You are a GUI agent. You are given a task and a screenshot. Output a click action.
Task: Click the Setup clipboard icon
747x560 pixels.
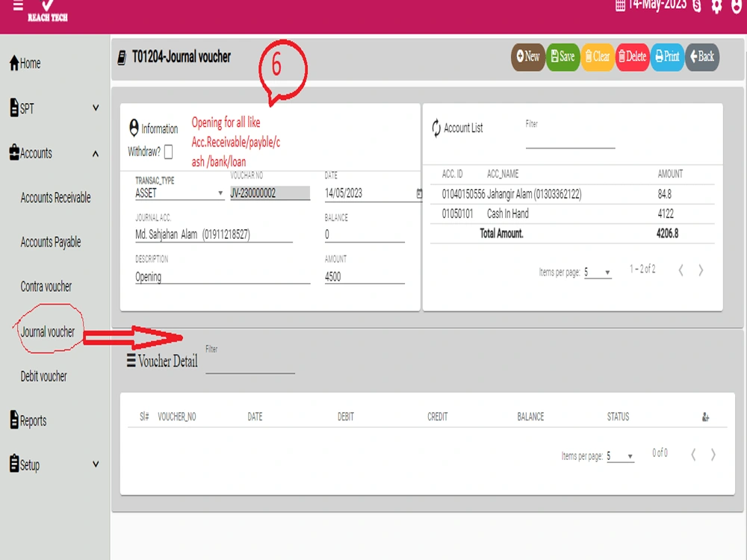14,463
